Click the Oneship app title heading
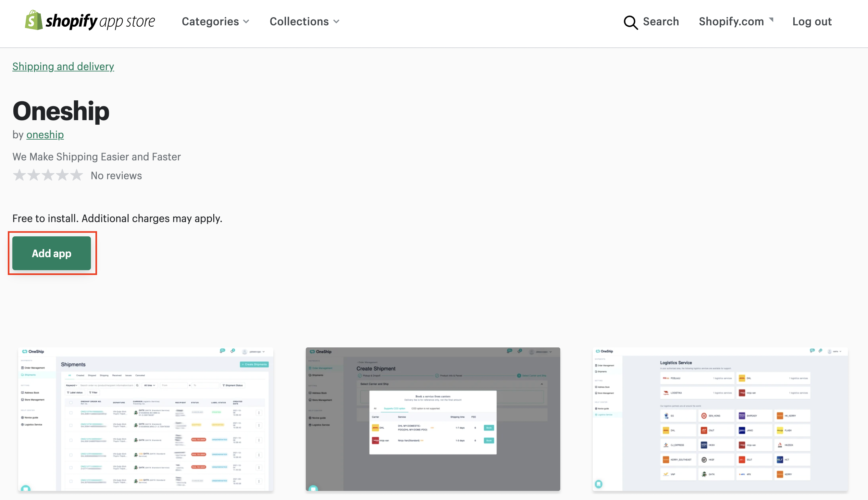 pos(61,111)
